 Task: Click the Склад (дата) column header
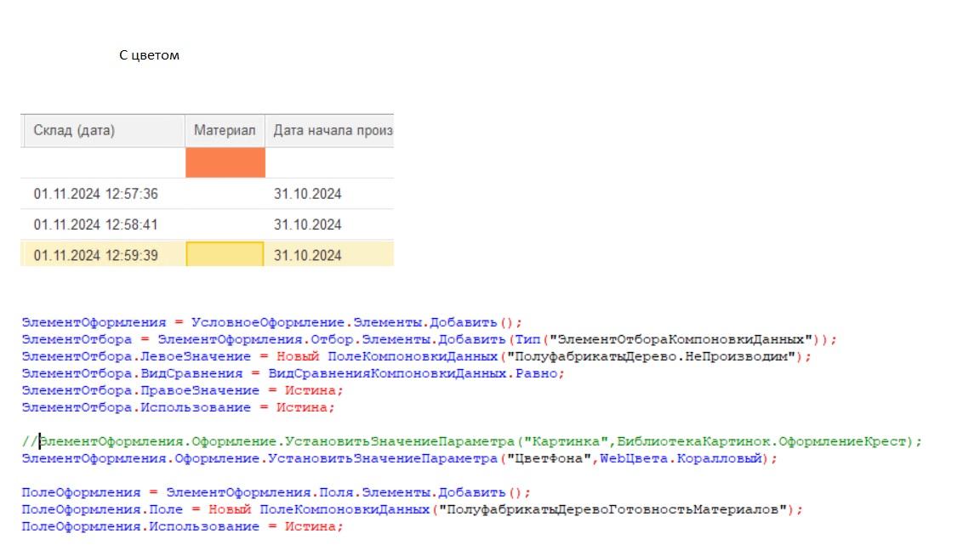[74, 131]
